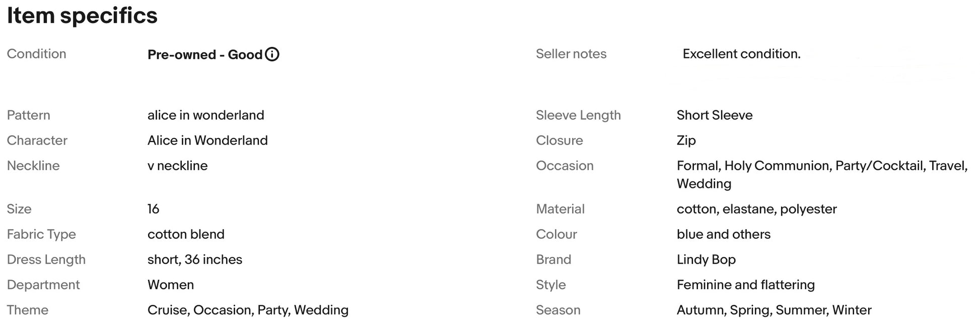Click the Lindy Bop brand value
Screen dimensions: 980x323
pos(706,260)
